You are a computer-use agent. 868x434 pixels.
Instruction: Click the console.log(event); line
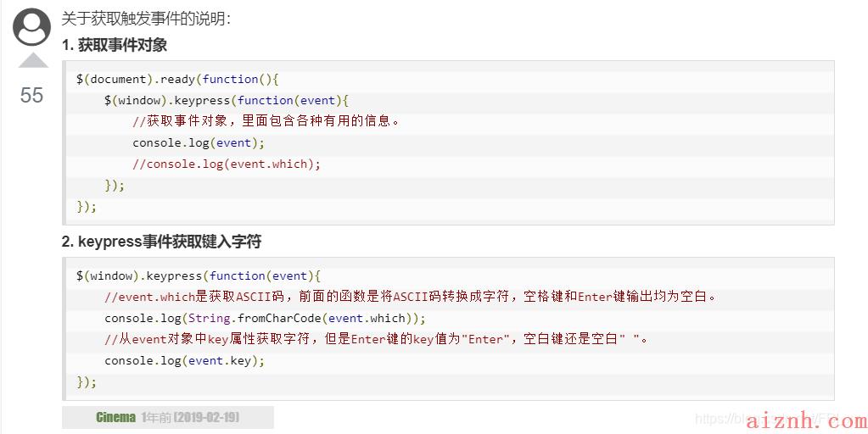click(x=199, y=142)
